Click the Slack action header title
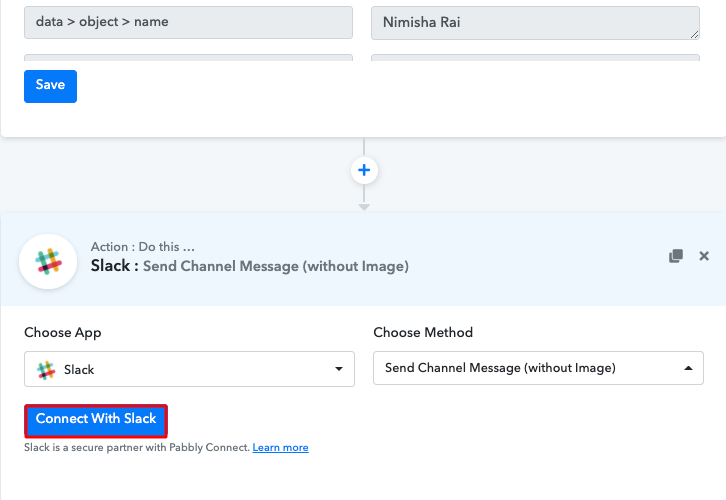Screen dimensions: 726x500 pyautogui.click(x=250, y=266)
